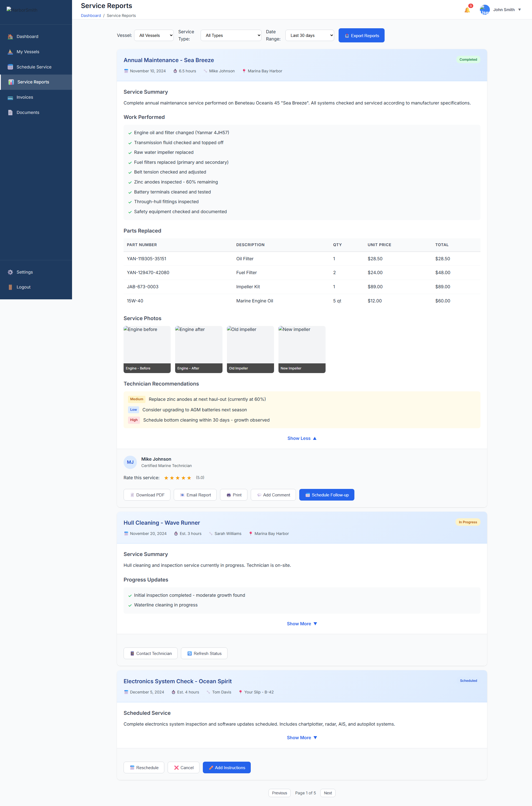Click the Dashboard breadcrumb link
The image size is (532, 806).
pyautogui.click(x=91, y=16)
